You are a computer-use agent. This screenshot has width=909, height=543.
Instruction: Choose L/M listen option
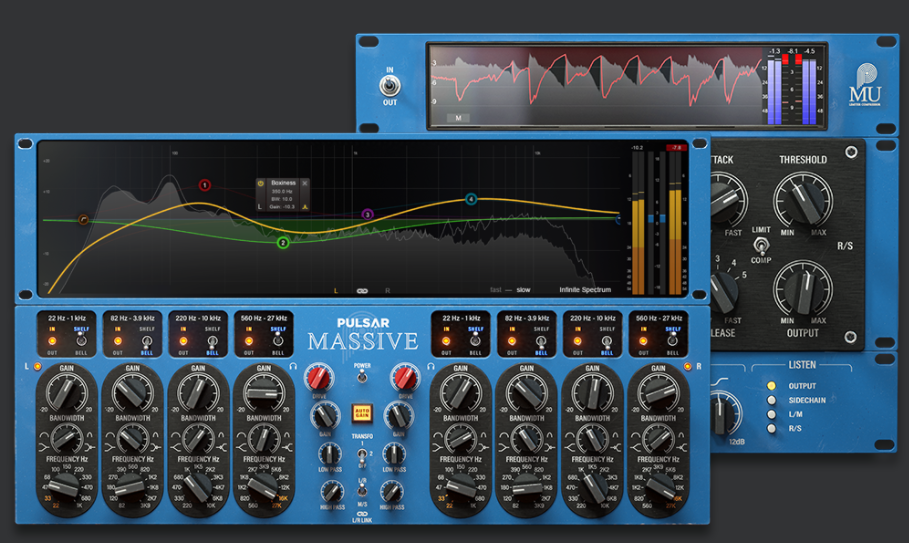pyautogui.click(x=769, y=414)
